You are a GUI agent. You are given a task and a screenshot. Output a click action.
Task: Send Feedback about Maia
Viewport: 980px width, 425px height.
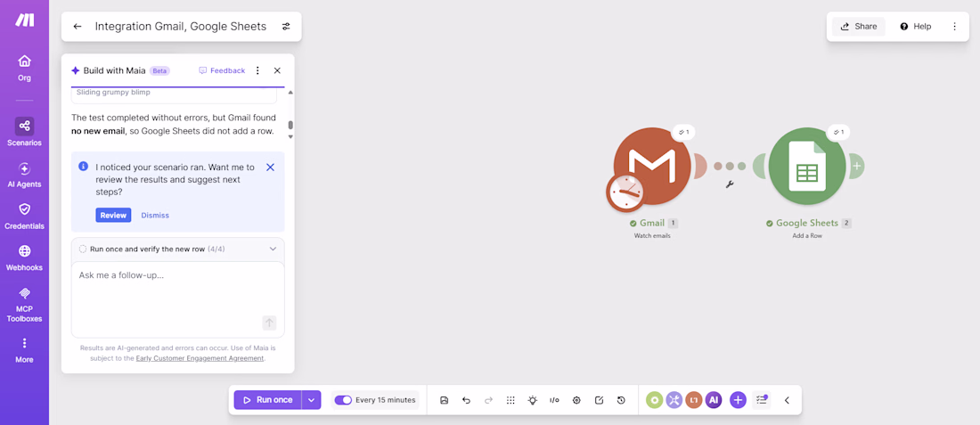click(x=222, y=70)
